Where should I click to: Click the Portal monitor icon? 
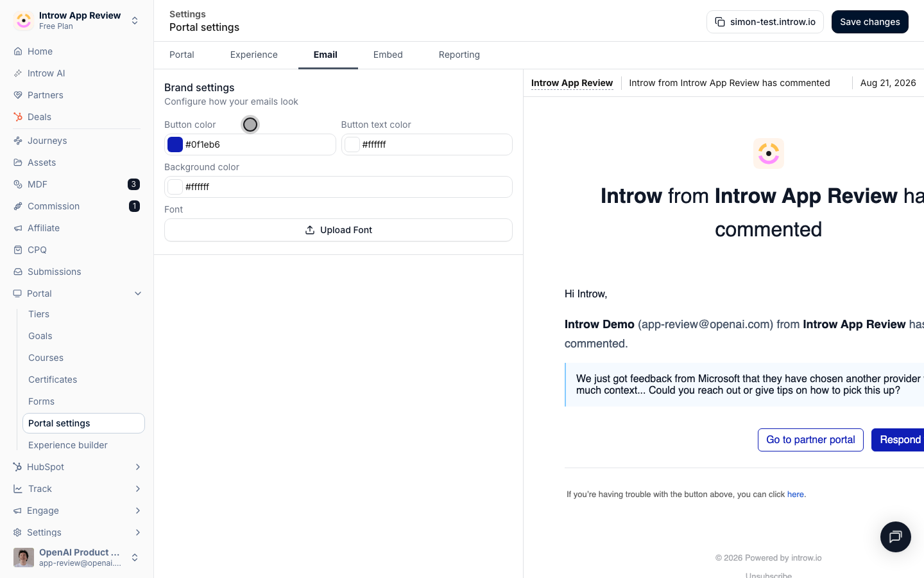(x=18, y=293)
